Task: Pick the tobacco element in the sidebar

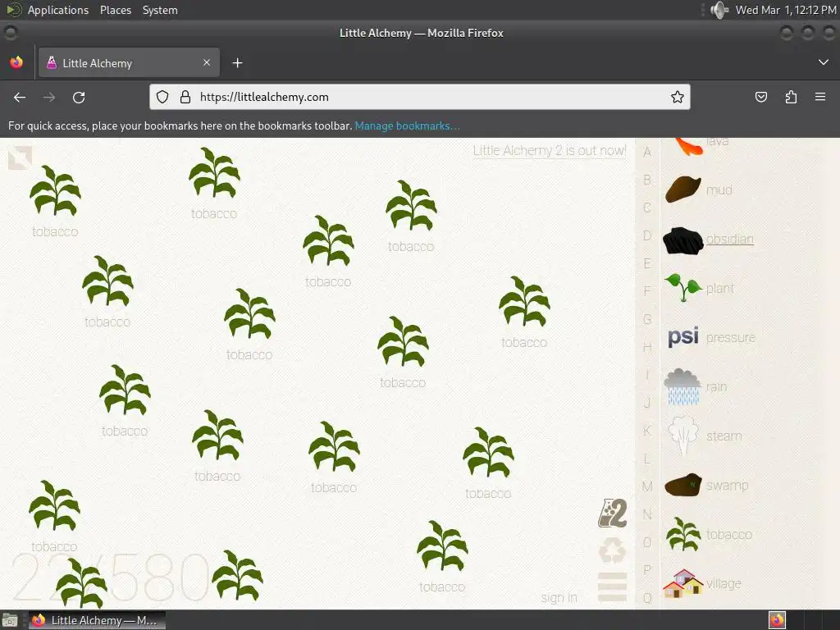Action: coord(709,534)
